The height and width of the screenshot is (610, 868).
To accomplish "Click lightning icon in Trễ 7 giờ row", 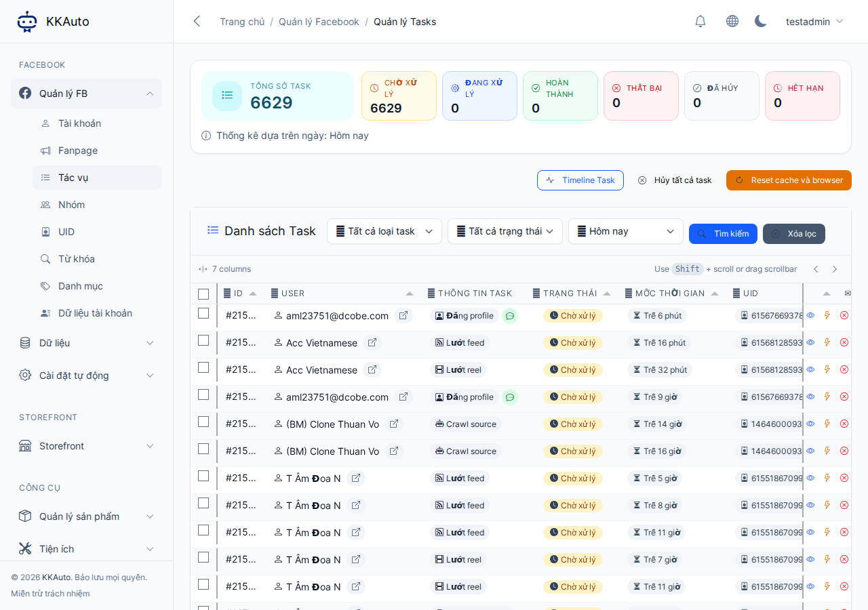I will tap(827, 559).
